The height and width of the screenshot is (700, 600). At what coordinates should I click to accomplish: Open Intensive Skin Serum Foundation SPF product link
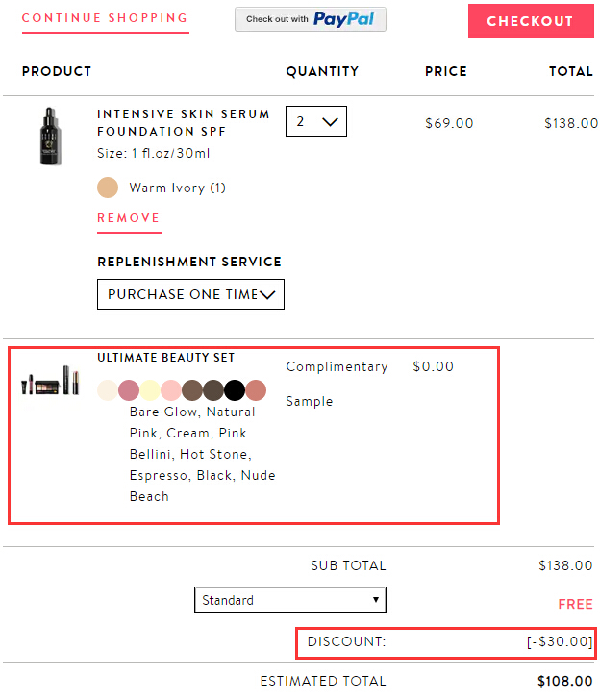click(184, 122)
